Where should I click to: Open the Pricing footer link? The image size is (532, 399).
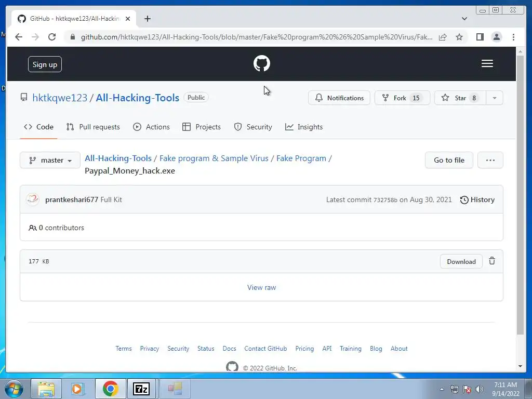pyautogui.click(x=304, y=349)
